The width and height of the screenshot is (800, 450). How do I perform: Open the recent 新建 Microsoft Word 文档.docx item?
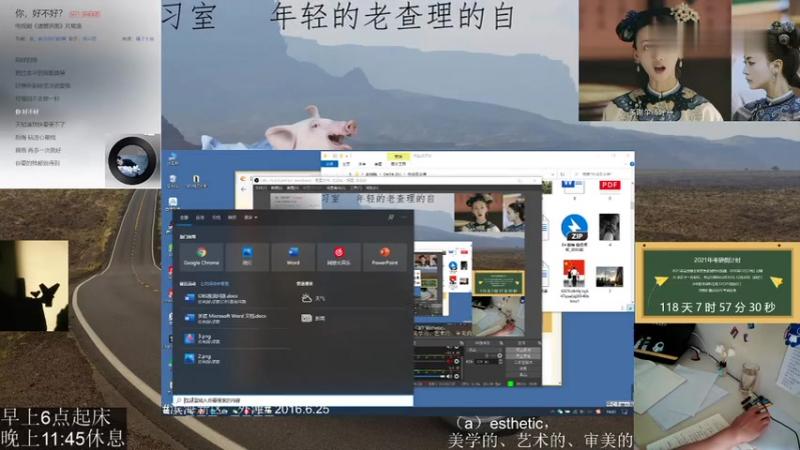tap(236, 318)
